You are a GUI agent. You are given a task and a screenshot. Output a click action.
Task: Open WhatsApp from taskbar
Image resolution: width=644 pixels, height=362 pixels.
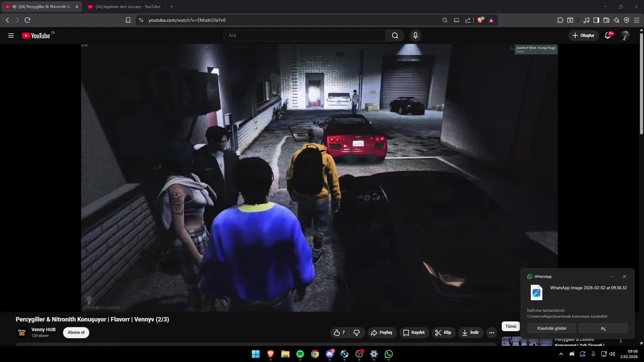(x=389, y=354)
